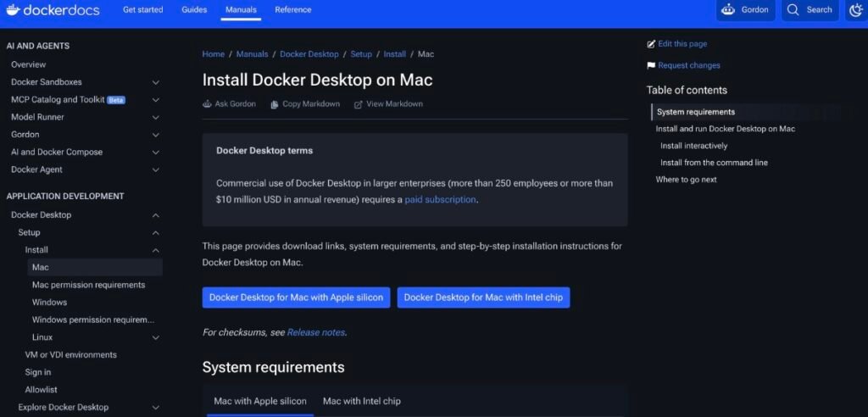Jump to Install interactively in contents
The image size is (868, 417).
(x=693, y=146)
